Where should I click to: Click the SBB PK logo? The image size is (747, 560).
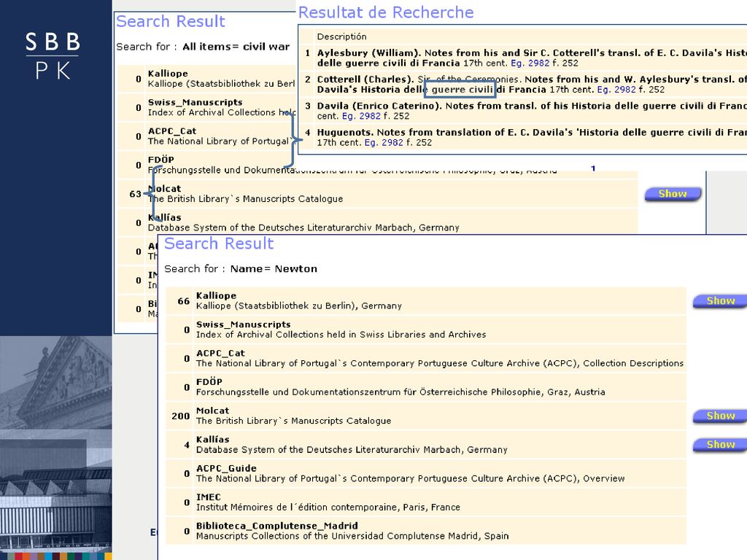53,55
